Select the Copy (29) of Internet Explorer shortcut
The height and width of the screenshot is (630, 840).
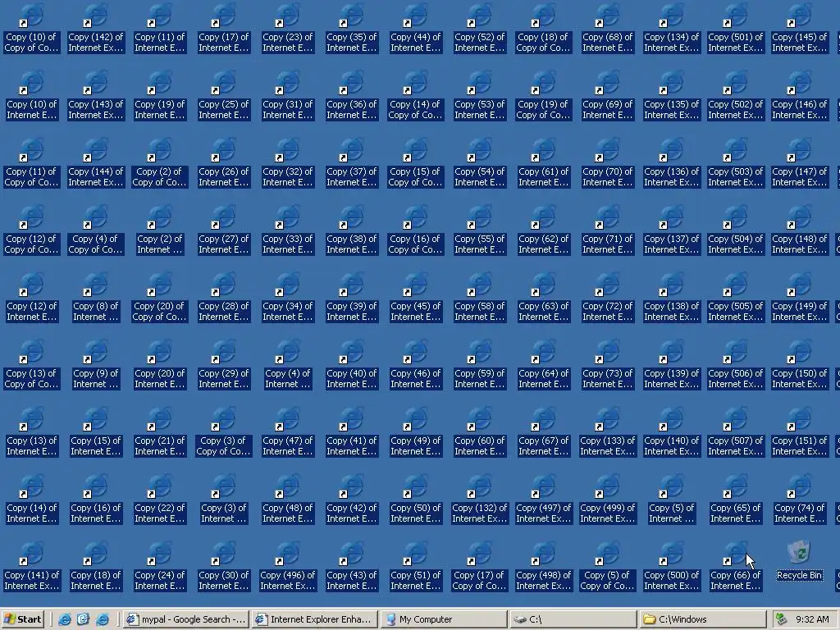[x=223, y=364]
